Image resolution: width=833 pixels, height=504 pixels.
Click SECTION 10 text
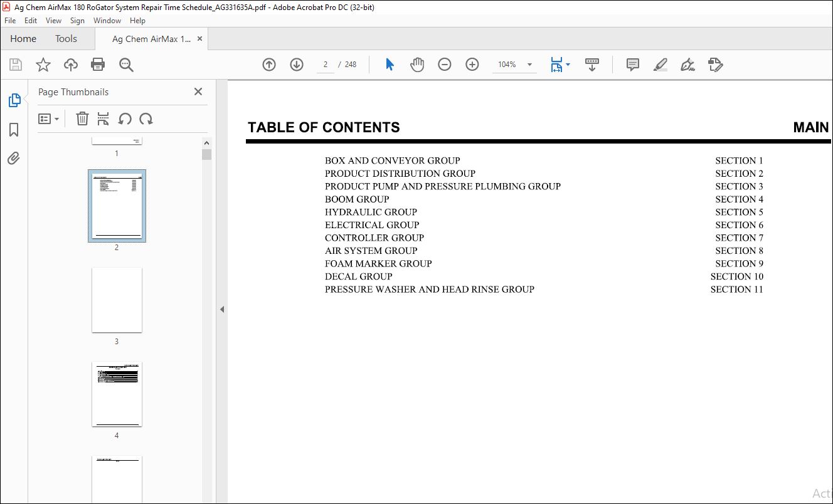[737, 276]
